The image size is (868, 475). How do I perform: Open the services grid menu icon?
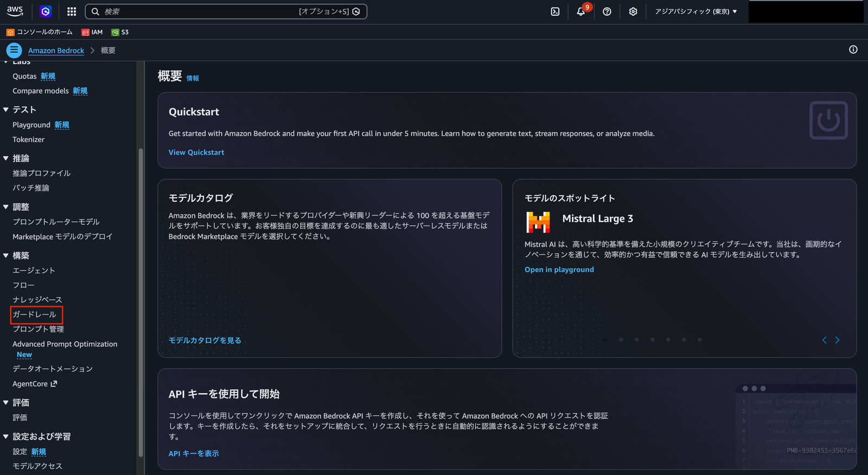click(x=72, y=11)
